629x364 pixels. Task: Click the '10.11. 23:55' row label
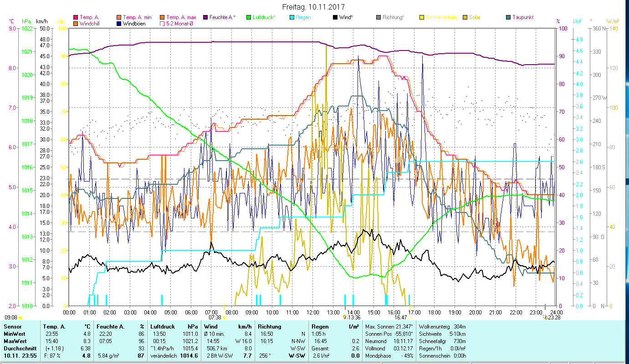click(20, 356)
